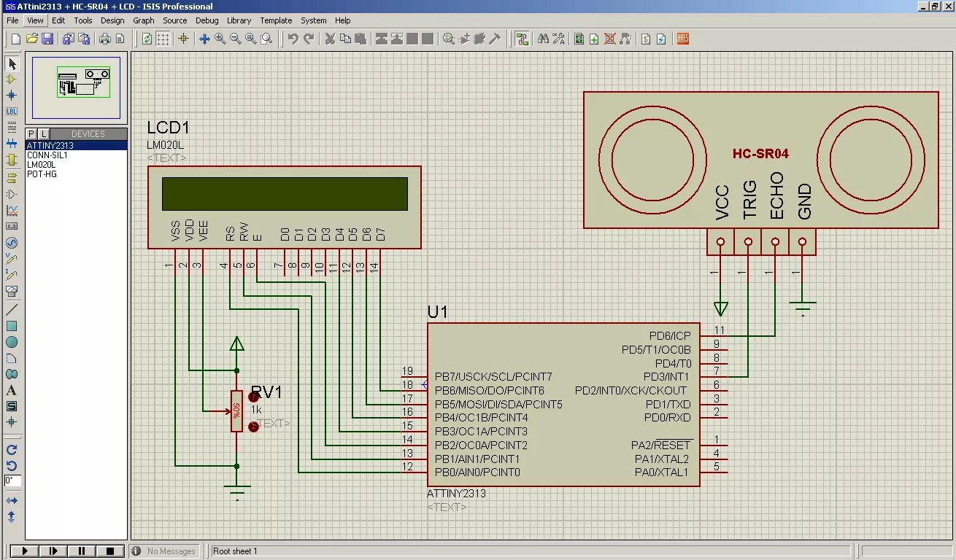Viewport: 956px width, 560px height.
Task: Select the 2D box graphics tool
Action: coord(12,326)
